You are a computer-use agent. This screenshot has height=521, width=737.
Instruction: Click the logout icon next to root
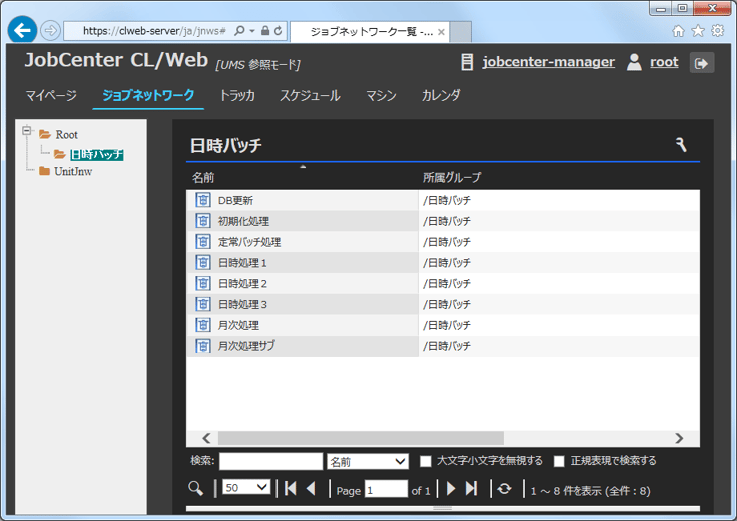[702, 63]
